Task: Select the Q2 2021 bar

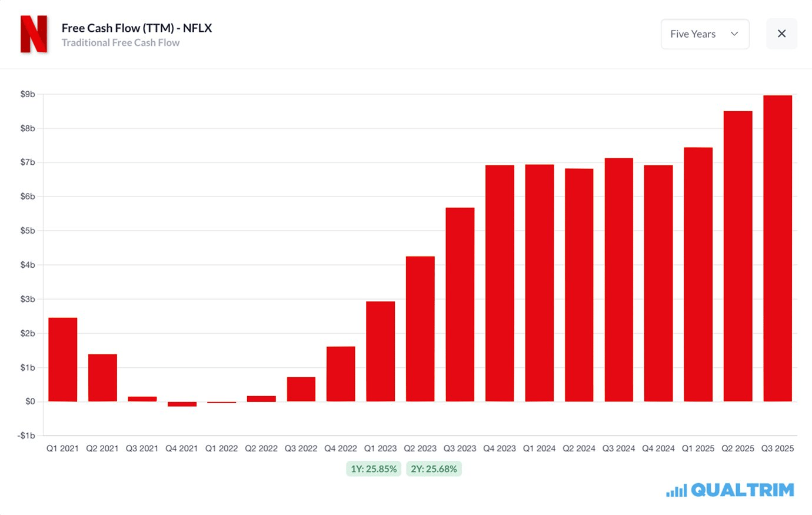Action: tap(102, 378)
